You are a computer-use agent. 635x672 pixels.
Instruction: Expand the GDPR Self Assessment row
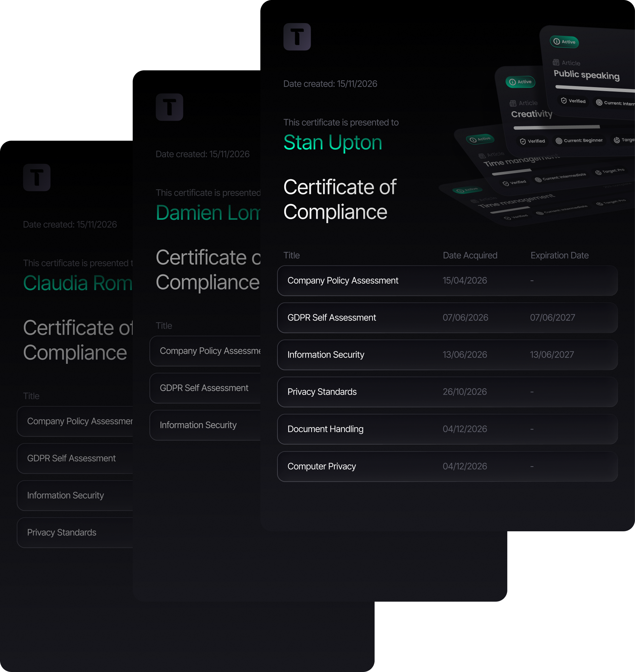tap(447, 317)
